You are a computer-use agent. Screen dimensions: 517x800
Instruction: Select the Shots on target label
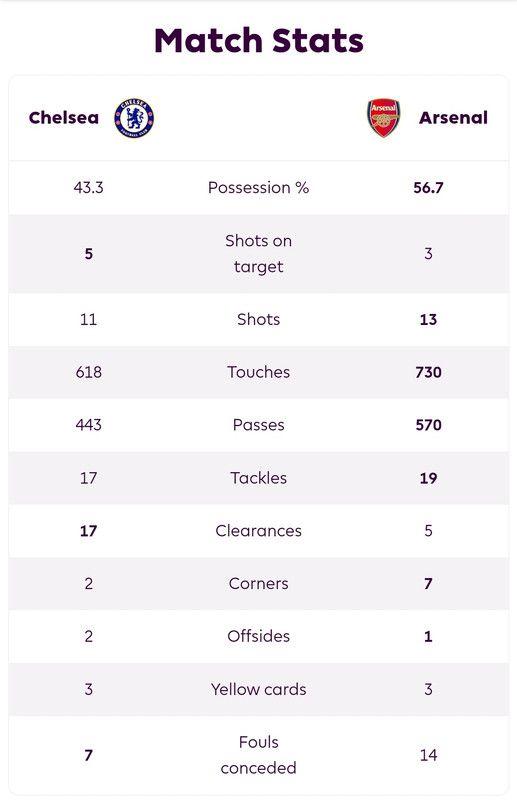[258, 254]
